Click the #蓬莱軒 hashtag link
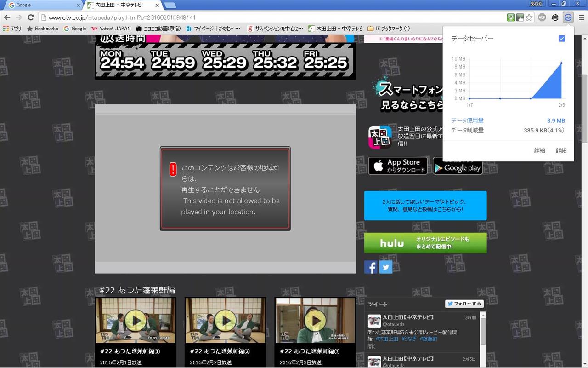 point(429,339)
